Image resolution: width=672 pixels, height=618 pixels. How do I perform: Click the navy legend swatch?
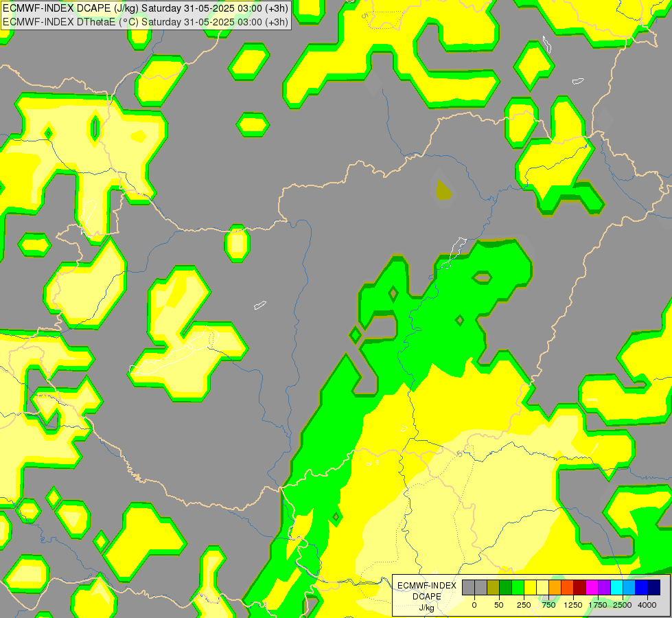pyautogui.click(x=653, y=587)
